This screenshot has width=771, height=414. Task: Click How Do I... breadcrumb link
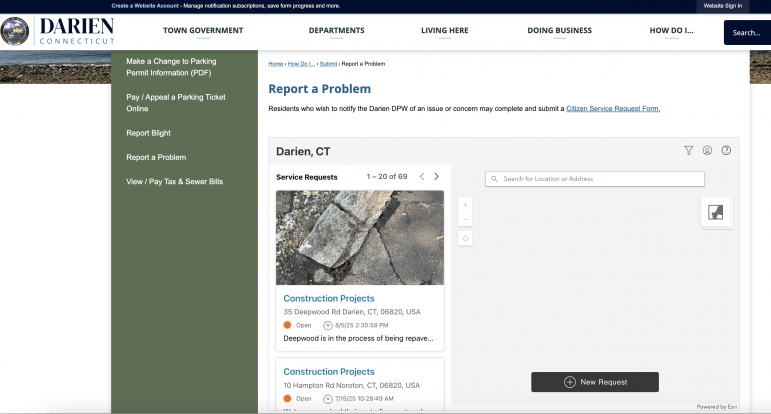301,64
